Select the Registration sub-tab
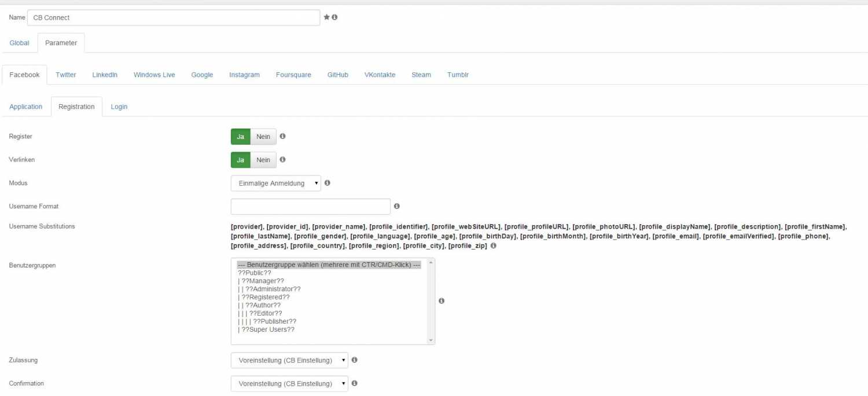Image resolution: width=868 pixels, height=396 pixels. (x=76, y=107)
